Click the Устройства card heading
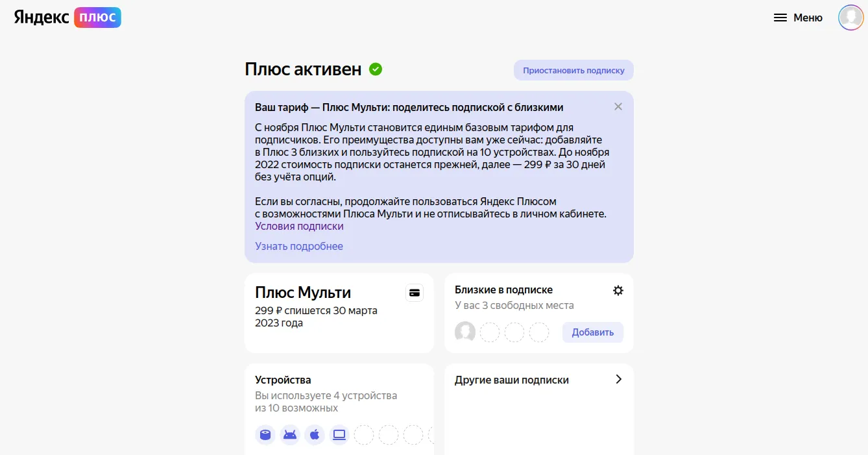The image size is (868, 455). click(x=283, y=380)
